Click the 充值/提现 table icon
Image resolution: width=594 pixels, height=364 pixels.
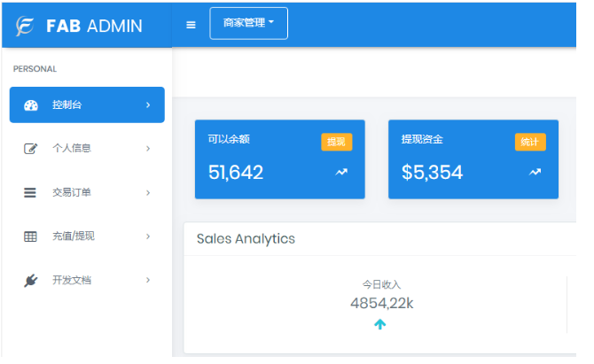pos(30,236)
